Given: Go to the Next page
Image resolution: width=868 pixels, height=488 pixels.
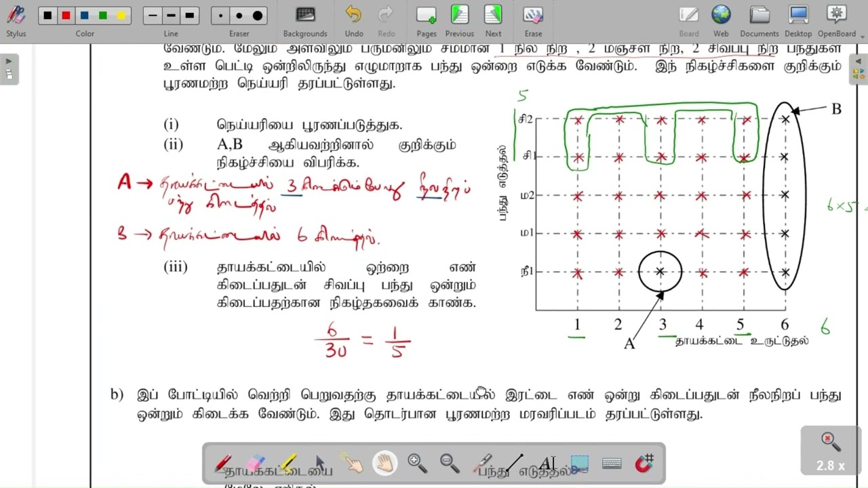Looking at the screenshot, I should (494, 21).
